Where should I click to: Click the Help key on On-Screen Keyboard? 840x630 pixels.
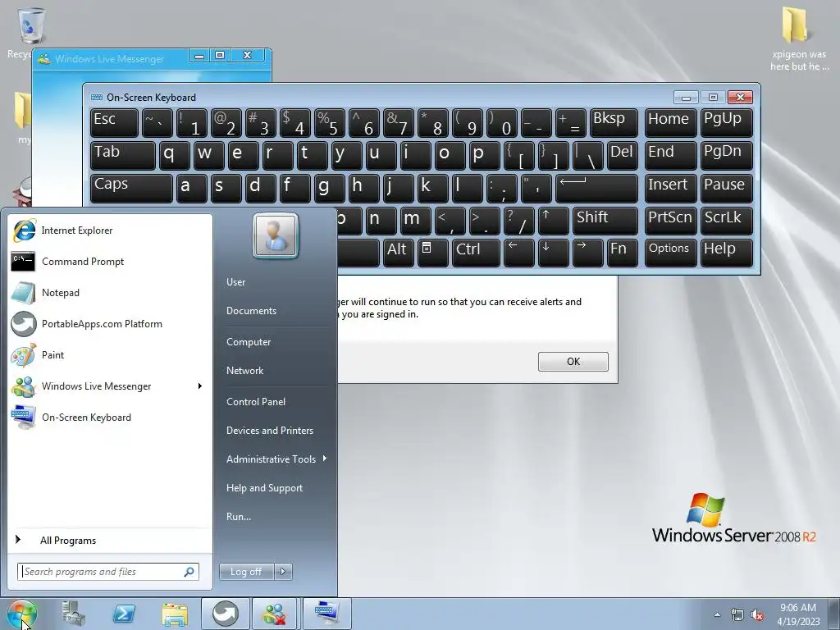coord(727,253)
